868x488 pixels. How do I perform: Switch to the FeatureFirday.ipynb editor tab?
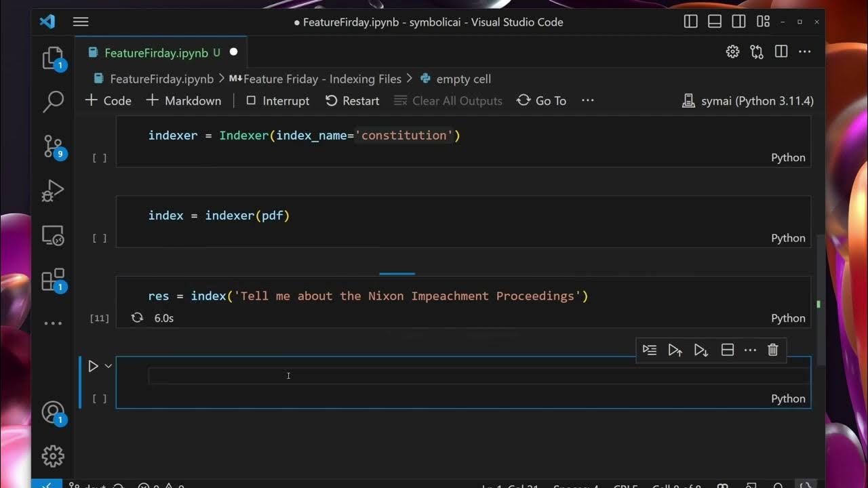157,52
